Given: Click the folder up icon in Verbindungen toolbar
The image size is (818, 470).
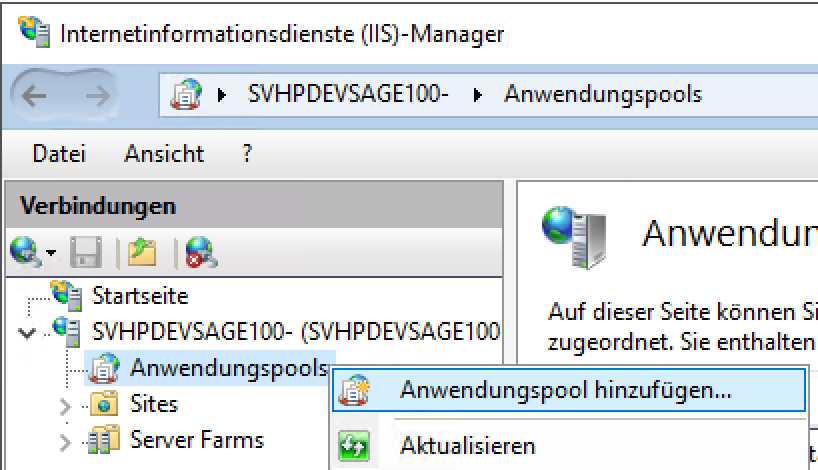Looking at the screenshot, I should (143, 251).
